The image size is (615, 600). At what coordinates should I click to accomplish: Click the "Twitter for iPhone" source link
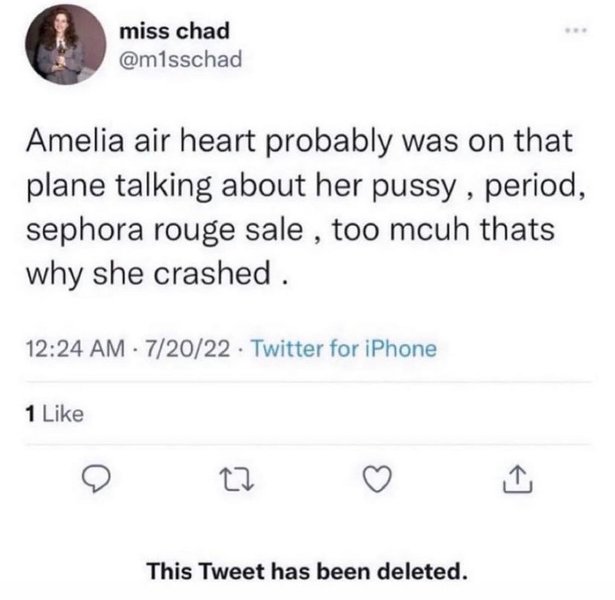coord(342,349)
